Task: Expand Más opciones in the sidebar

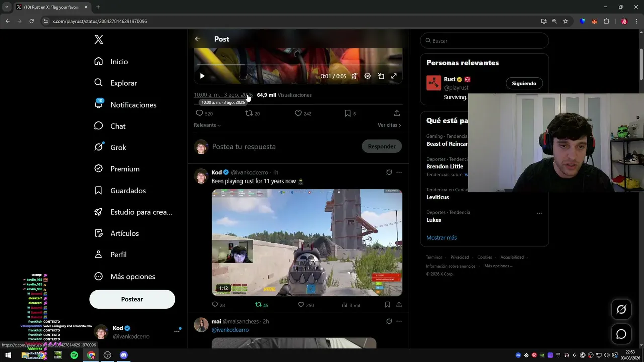Action: pyautogui.click(x=125, y=277)
